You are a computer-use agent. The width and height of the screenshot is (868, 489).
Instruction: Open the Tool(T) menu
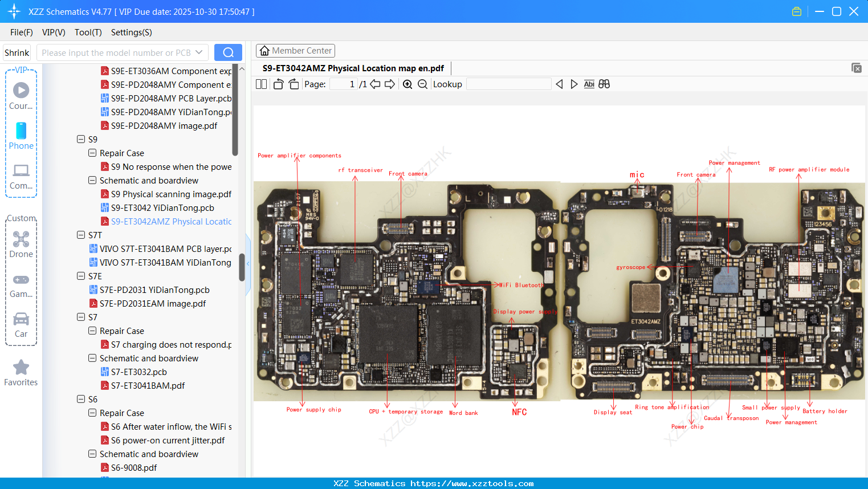[88, 32]
